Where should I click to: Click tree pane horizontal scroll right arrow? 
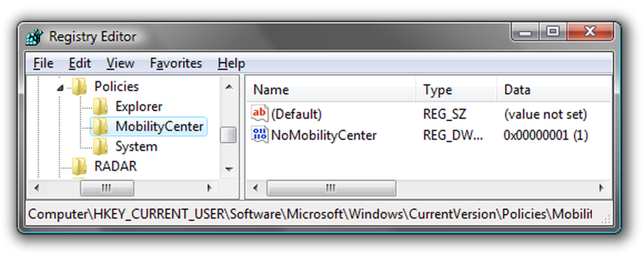[x=209, y=188]
